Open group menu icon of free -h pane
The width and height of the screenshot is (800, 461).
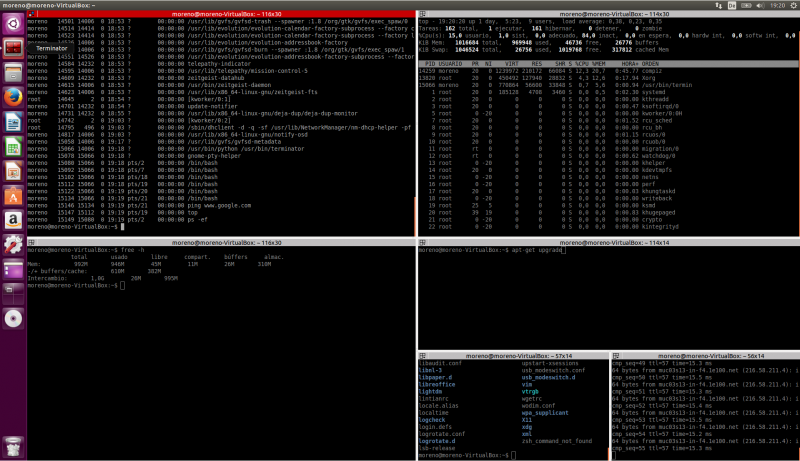pos(32,243)
